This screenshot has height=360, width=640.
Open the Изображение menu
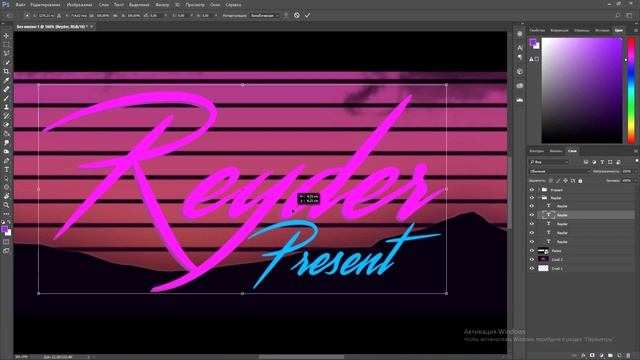(79, 5)
